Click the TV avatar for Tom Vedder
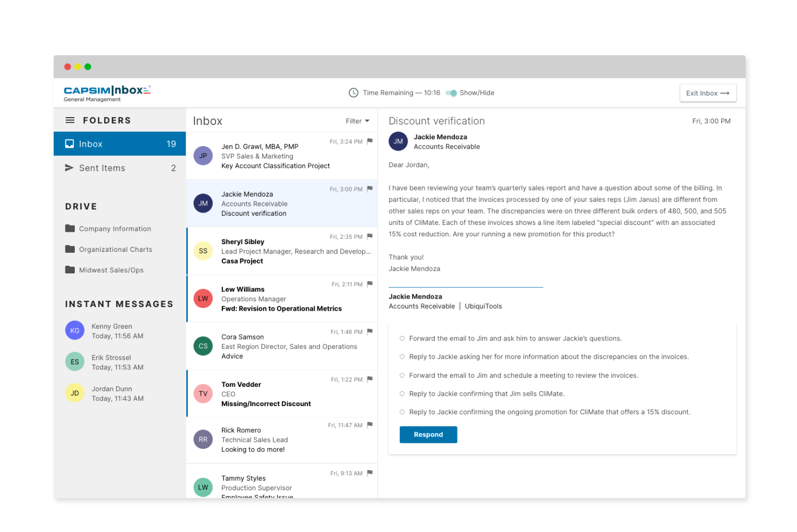 203,393
